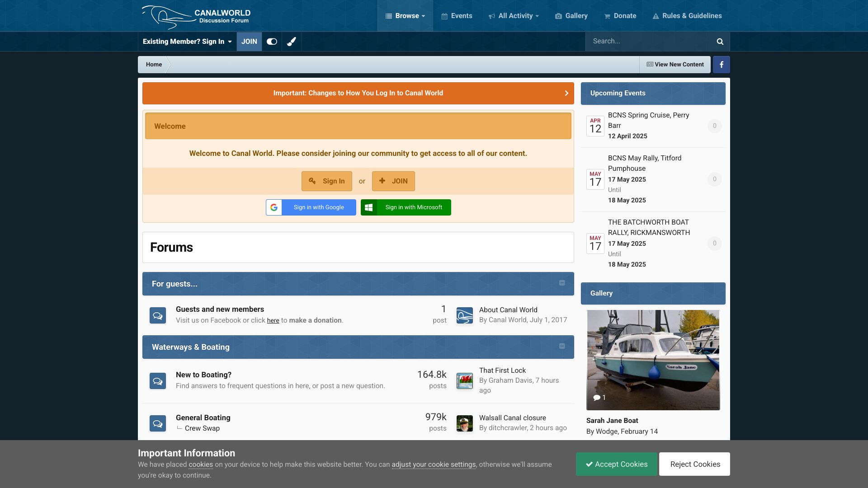Click the General Boating forum icon
Screen dimensions: 868x488
coord(158,423)
